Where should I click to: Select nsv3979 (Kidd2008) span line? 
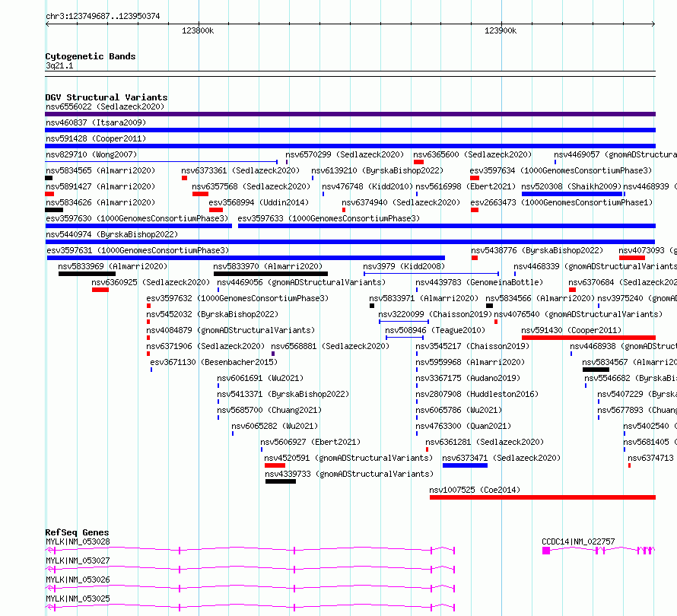coord(431,274)
